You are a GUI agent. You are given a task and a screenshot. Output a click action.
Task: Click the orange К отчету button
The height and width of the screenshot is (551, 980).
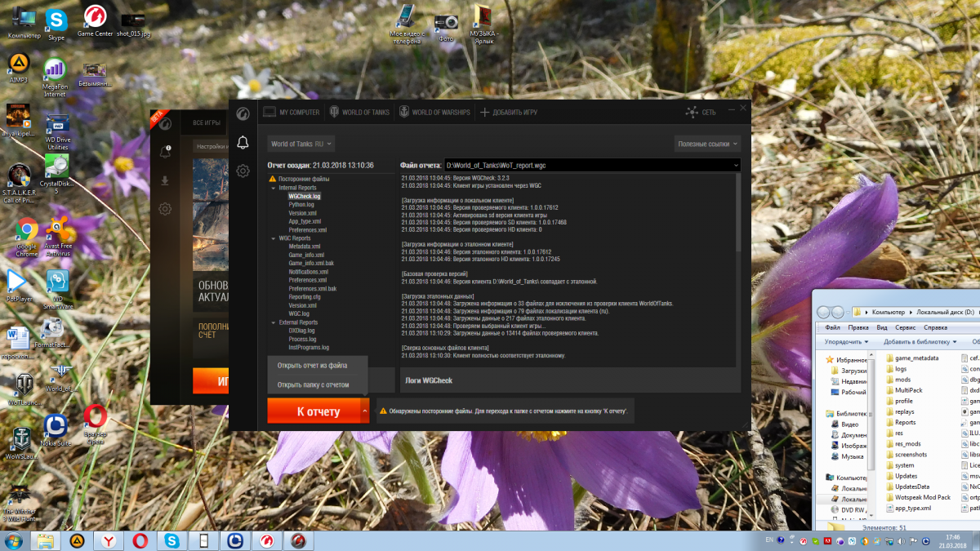(x=314, y=411)
